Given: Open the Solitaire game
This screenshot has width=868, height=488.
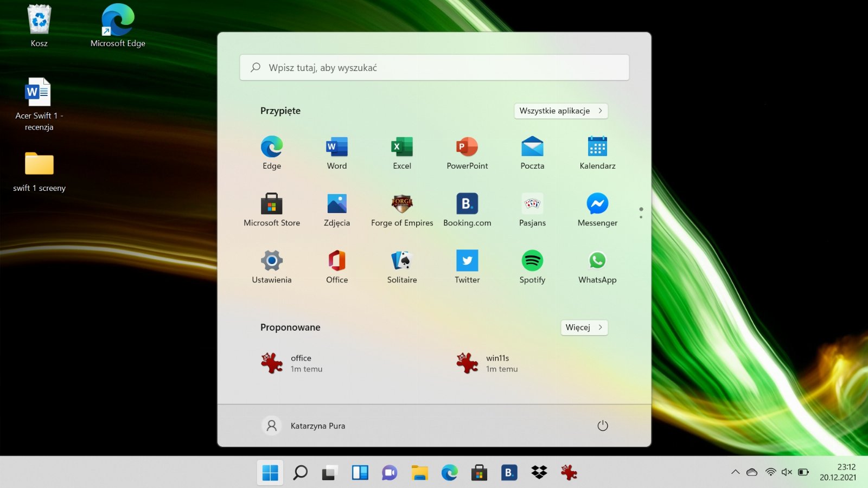Looking at the screenshot, I should (x=402, y=267).
